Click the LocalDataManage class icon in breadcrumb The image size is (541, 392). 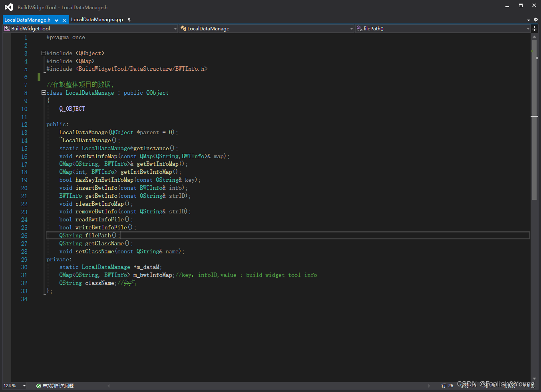[183, 28]
